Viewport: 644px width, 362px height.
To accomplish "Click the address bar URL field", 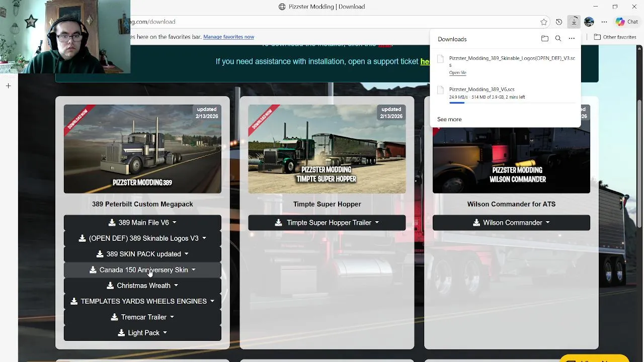I will [x=332, y=22].
